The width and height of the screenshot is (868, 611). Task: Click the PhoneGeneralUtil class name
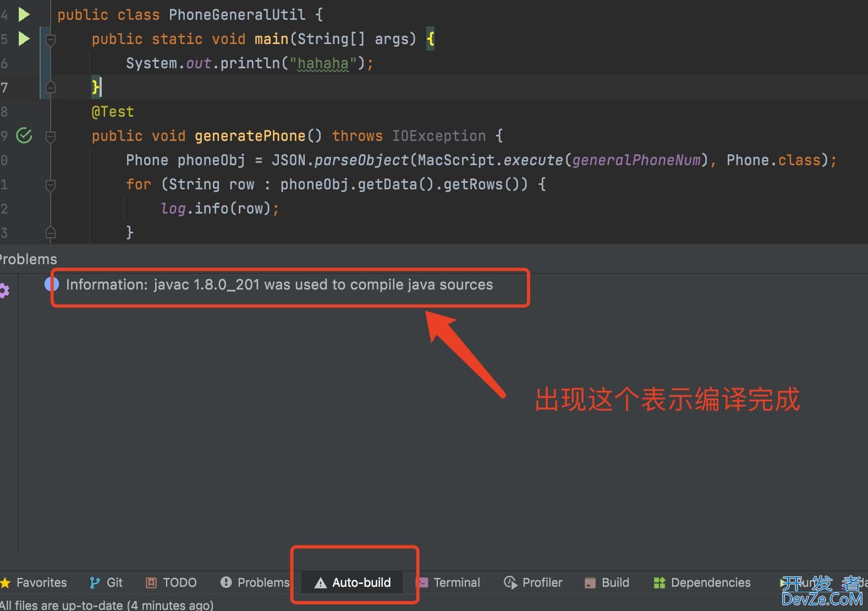pos(237,15)
